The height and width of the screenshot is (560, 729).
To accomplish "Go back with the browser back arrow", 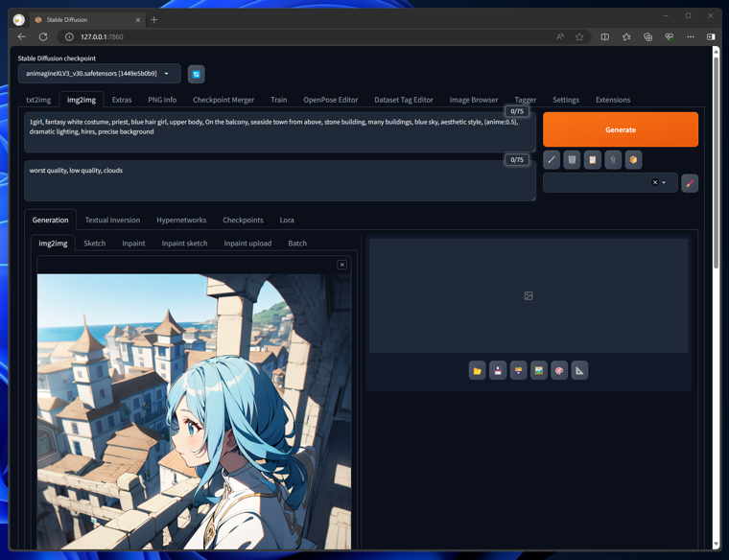I will point(21,36).
